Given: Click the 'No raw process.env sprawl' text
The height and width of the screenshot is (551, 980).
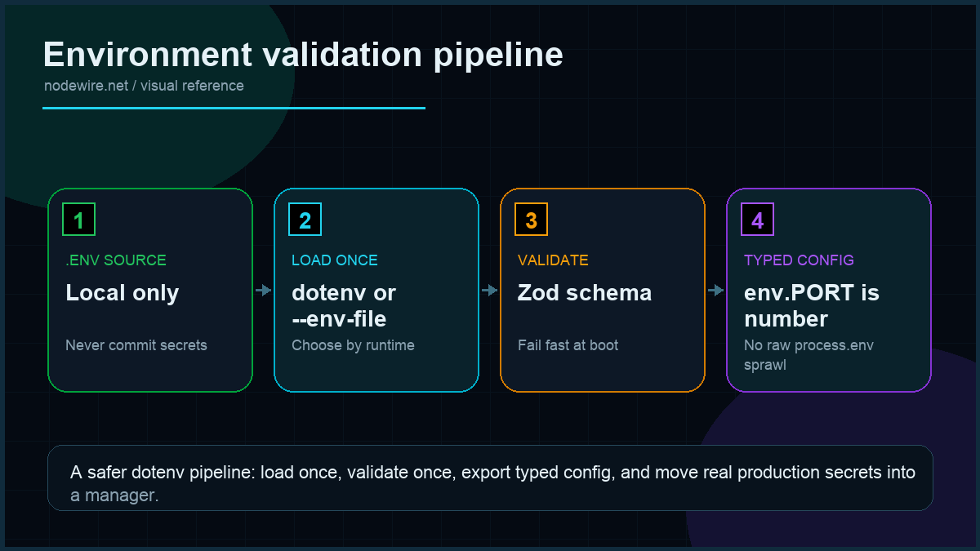Looking at the screenshot, I should [x=809, y=355].
